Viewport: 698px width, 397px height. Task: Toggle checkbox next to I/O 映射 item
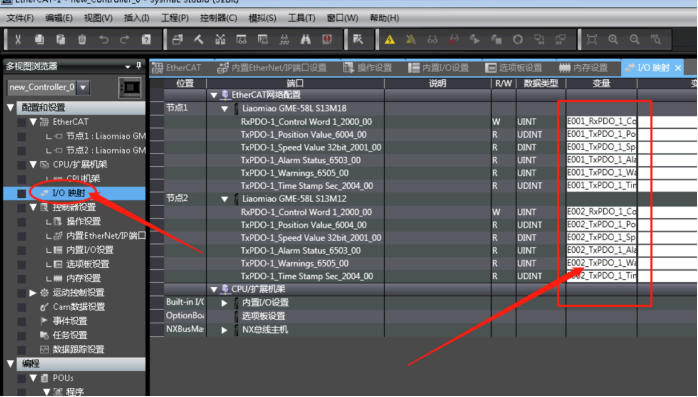21,193
